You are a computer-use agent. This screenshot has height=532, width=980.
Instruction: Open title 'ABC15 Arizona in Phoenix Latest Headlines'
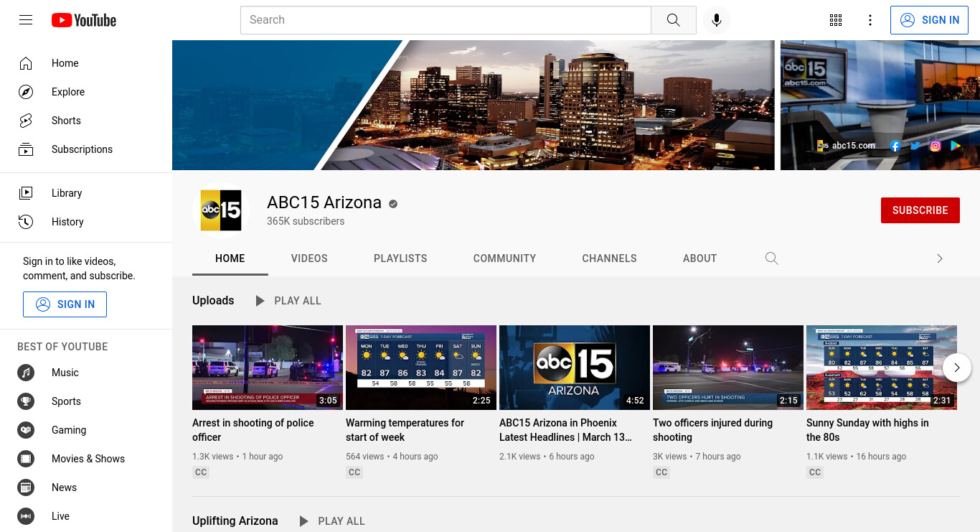[x=566, y=430]
